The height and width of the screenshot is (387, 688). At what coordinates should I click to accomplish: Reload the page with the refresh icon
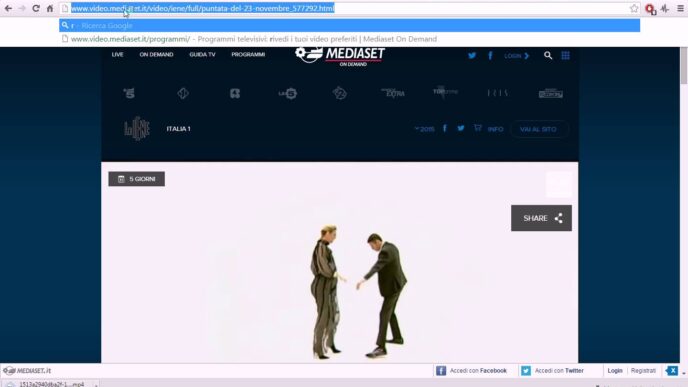coord(36,8)
